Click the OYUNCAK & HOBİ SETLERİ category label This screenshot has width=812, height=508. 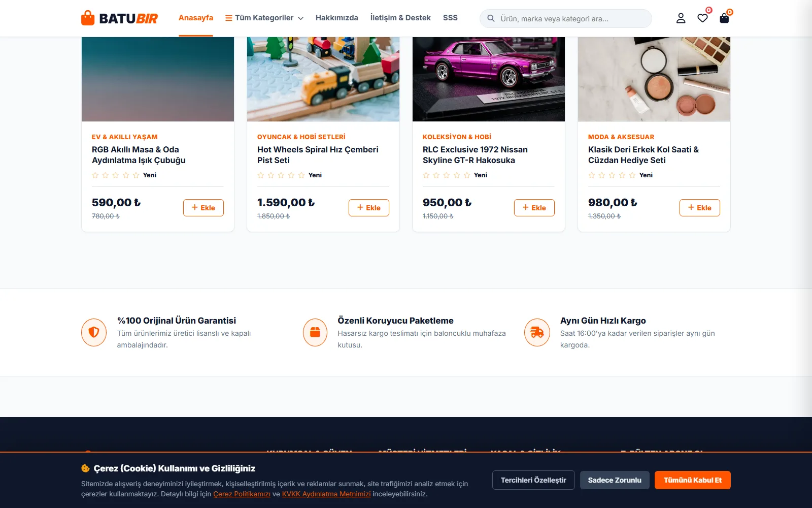pyautogui.click(x=301, y=137)
